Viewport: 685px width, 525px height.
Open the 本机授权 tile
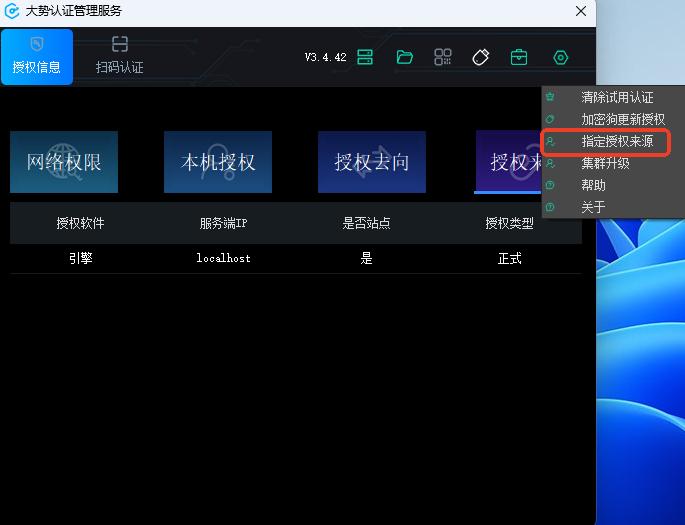click(218, 162)
